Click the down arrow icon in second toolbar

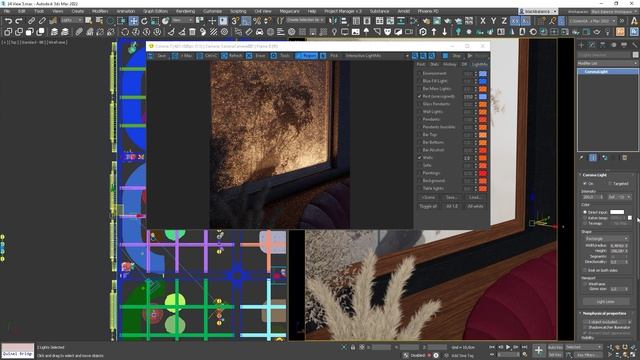[x=444, y=31]
